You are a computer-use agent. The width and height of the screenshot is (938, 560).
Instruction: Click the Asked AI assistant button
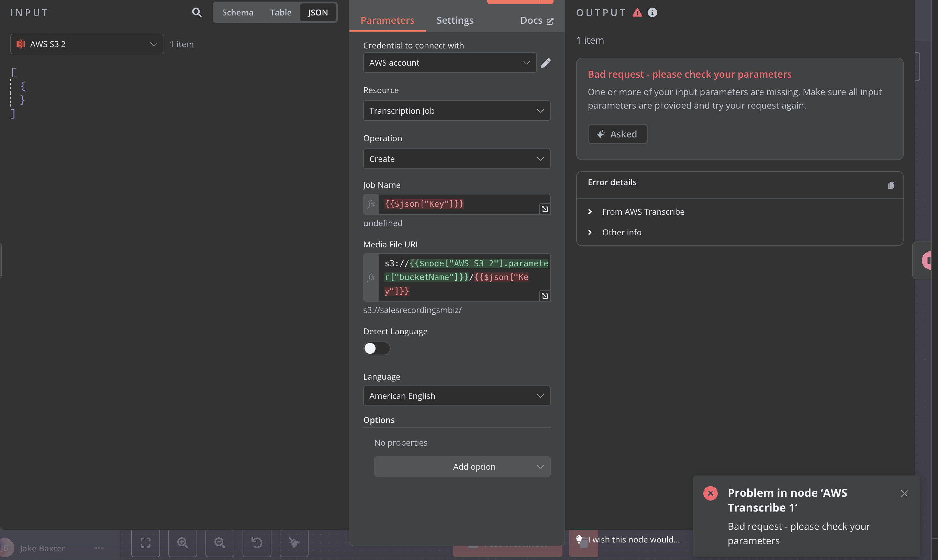coord(617,134)
